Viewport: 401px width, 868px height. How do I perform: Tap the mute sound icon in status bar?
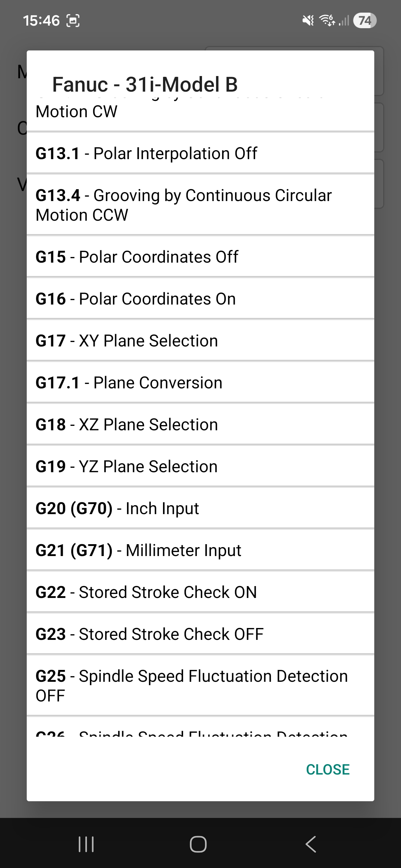tap(307, 21)
